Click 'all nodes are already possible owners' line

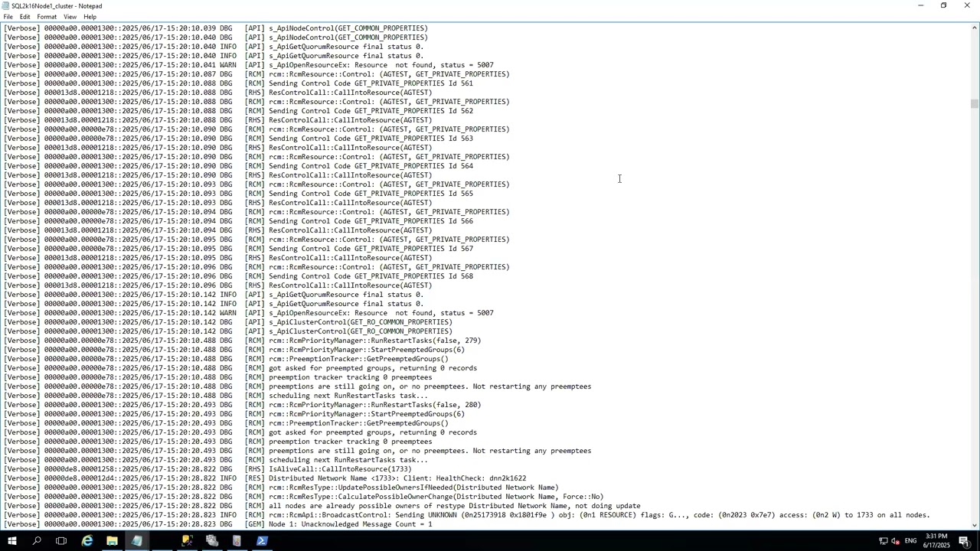(322, 506)
